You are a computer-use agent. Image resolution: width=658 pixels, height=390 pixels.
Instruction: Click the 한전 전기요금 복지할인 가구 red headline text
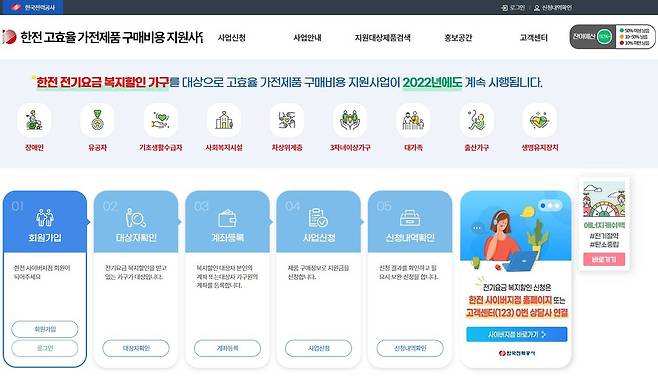[x=102, y=82]
